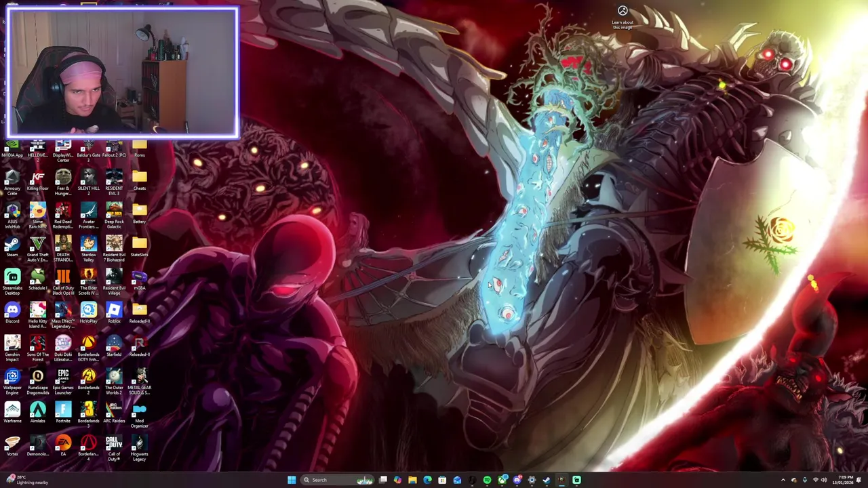Open the Roms folder
This screenshot has height=488, width=868.
tap(139, 149)
